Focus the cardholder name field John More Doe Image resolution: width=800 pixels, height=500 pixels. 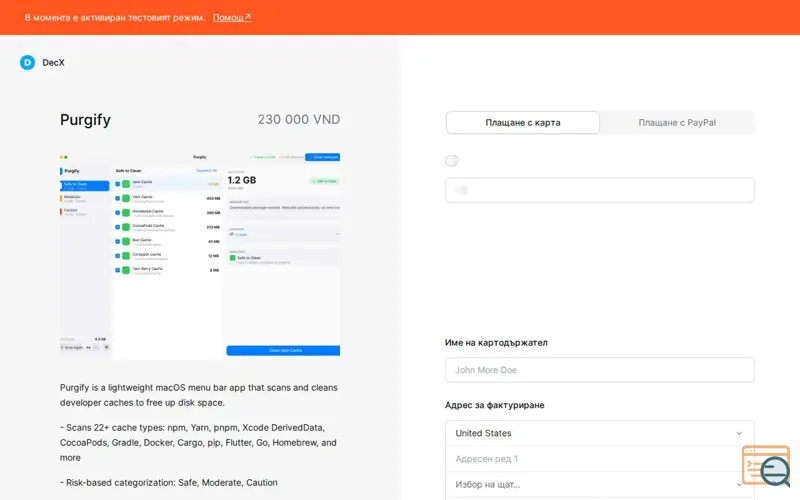pyautogui.click(x=599, y=370)
